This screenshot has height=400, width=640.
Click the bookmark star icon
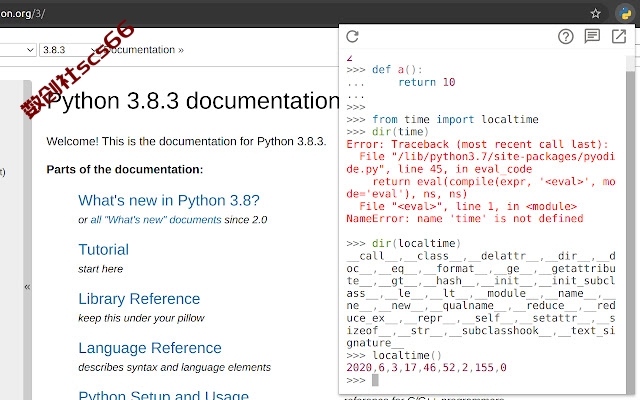click(x=596, y=14)
